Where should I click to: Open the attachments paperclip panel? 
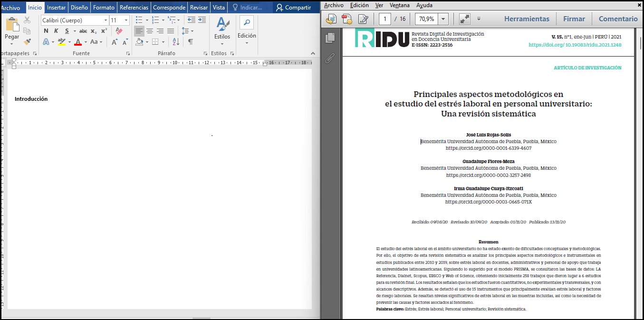(x=330, y=58)
